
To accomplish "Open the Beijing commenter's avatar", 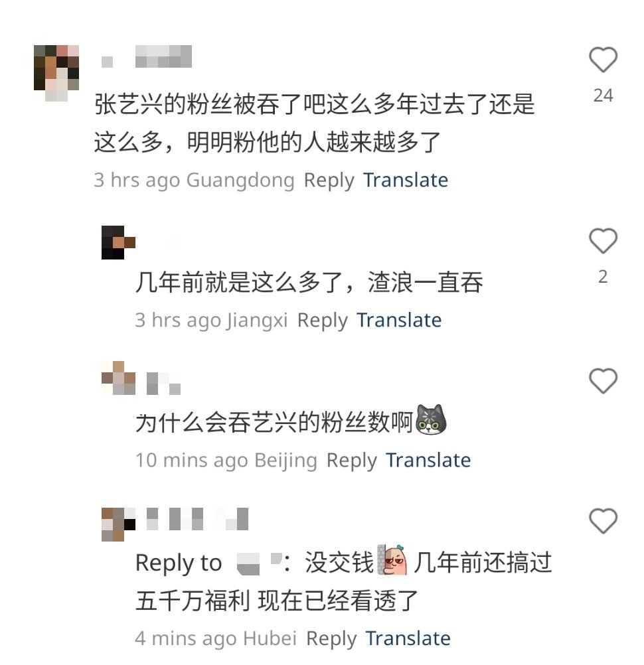I will pyautogui.click(x=118, y=378).
